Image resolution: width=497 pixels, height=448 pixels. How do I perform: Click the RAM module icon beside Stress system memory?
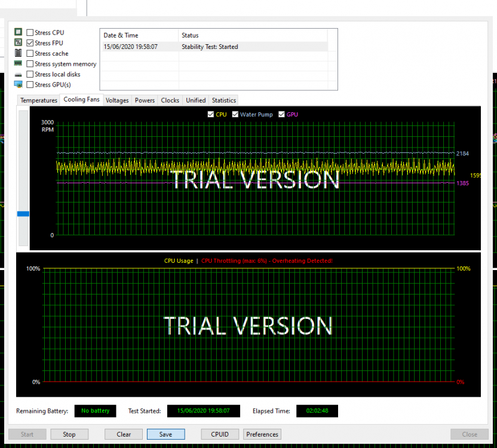(18, 63)
